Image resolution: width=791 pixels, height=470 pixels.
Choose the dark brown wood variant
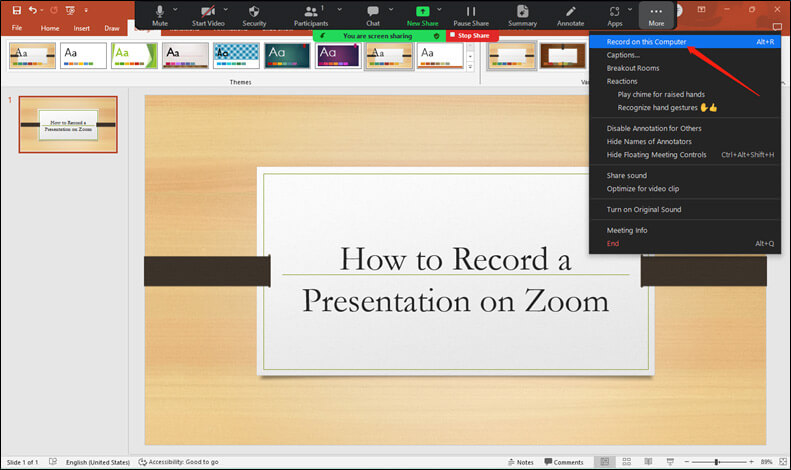(563, 55)
